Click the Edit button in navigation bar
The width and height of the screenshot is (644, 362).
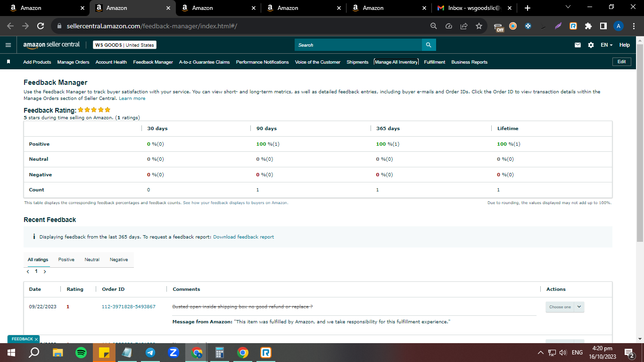(621, 62)
